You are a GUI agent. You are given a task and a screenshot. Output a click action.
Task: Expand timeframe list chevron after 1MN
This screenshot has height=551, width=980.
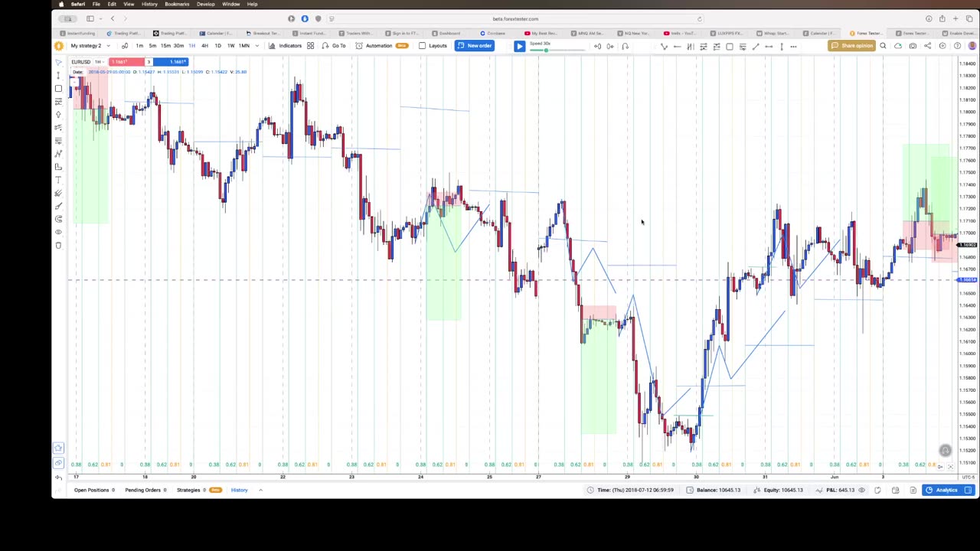coord(256,46)
